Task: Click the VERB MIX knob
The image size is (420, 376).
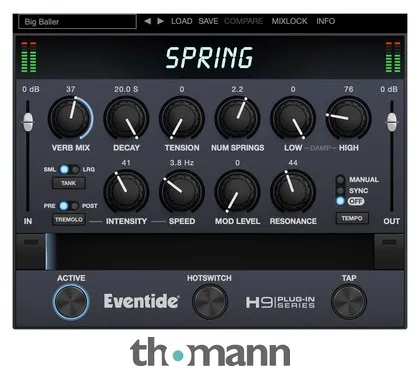Action: coord(71,118)
